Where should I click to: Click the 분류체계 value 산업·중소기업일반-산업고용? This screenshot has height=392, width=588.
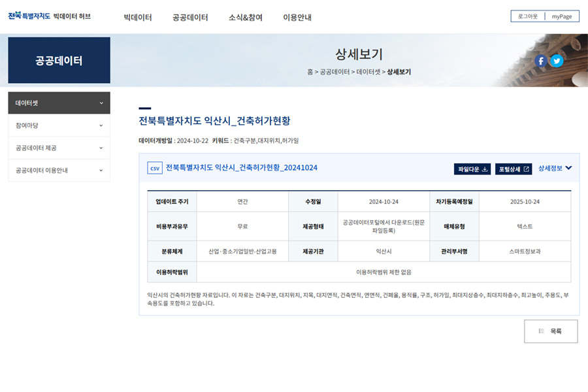point(242,252)
